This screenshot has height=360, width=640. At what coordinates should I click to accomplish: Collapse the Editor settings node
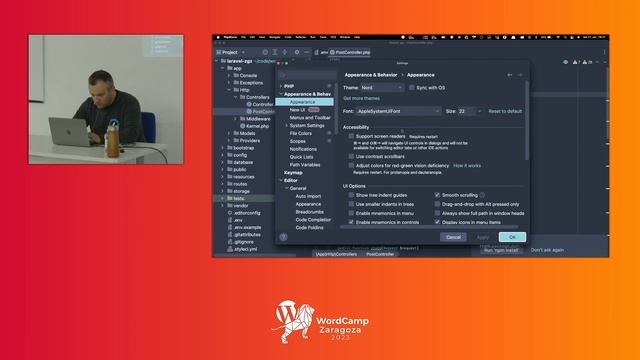pos(281,180)
